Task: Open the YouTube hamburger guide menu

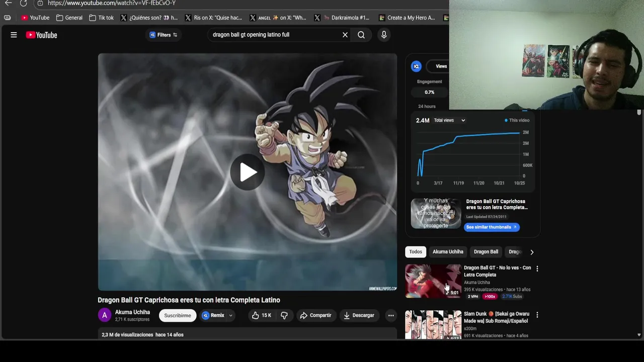Action: tap(14, 35)
